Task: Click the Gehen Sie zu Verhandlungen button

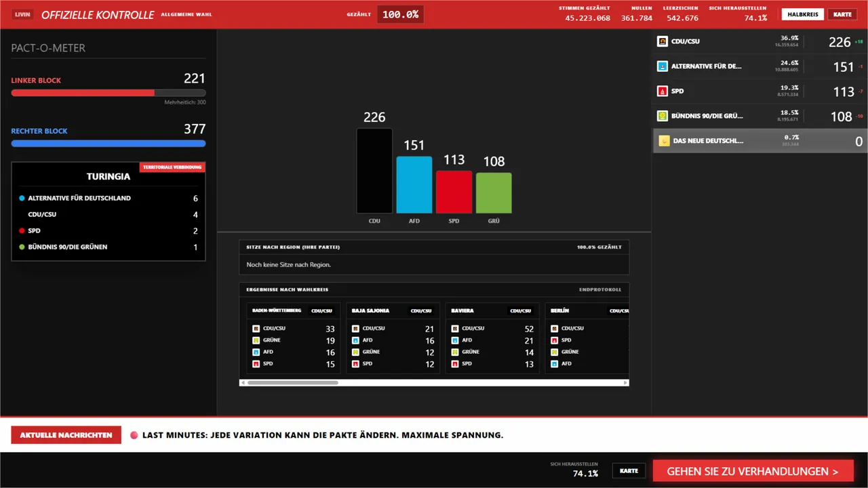Action: (753, 471)
